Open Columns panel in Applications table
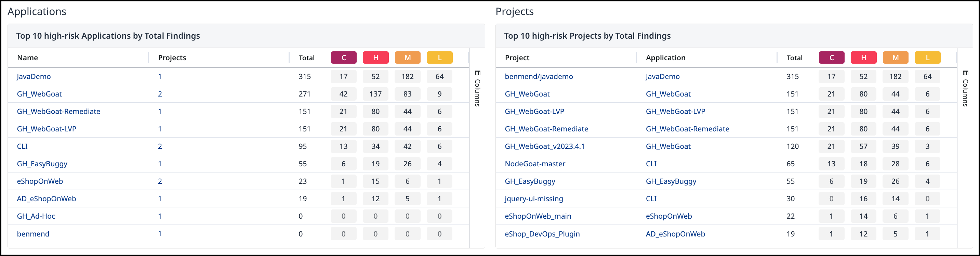980x256 pixels. [477, 88]
